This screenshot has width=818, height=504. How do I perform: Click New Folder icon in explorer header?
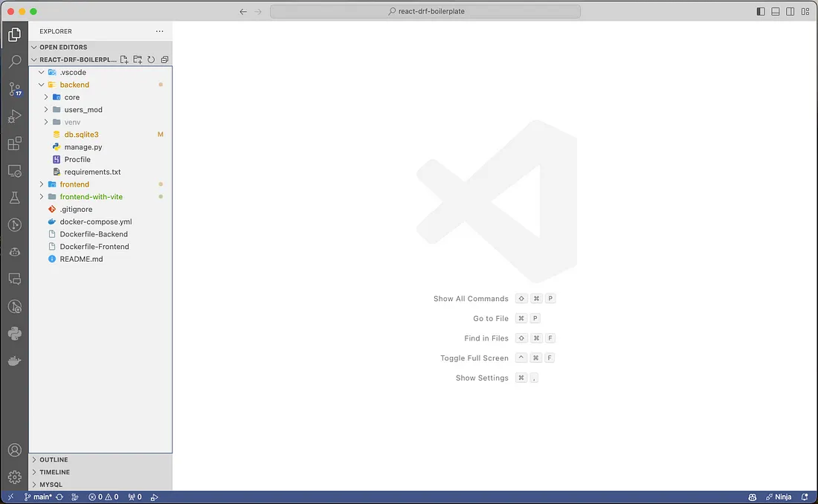click(138, 59)
